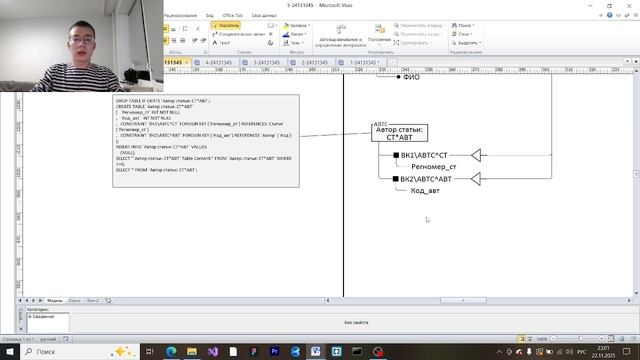Select the Текст tool
Viewport: 640px width, 360px height.
(x=221, y=43)
